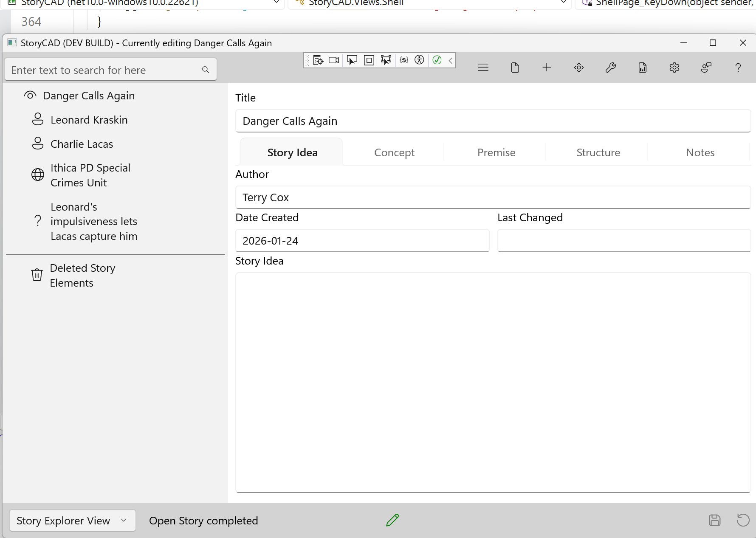Toggle the accessibility checker in debug toolbar
The height and width of the screenshot is (538, 756).
point(419,60)
